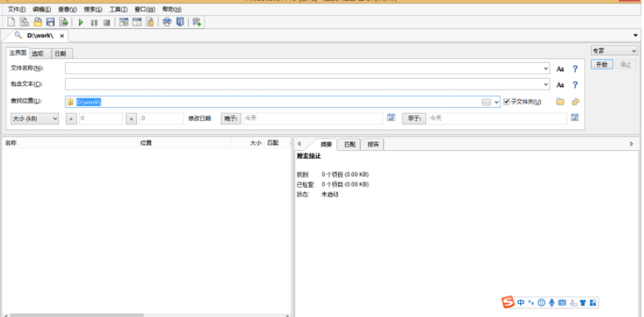
Task: Sort results by 位置 column header
Action: click(184, 143)
